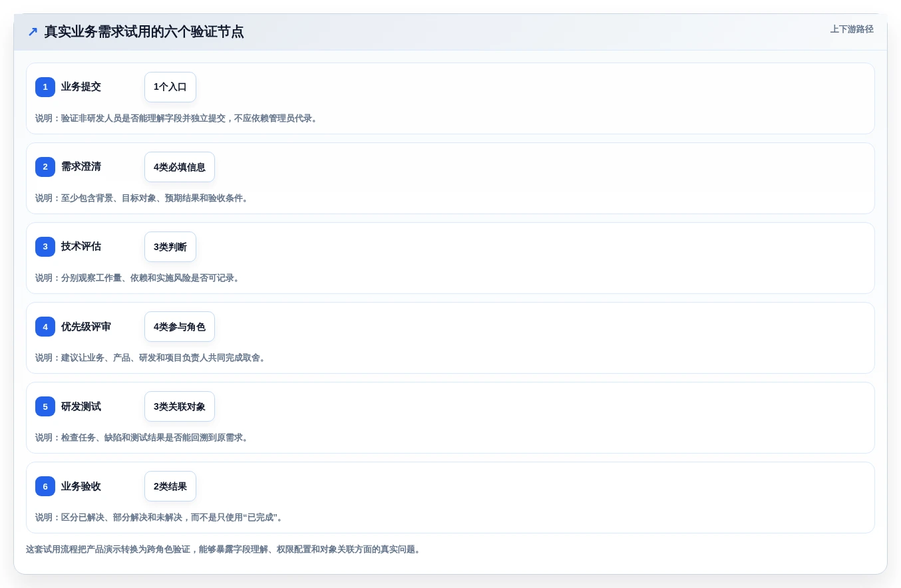
Task: Select the 优先级评审 step title
Action: click(x=86, y=326)
